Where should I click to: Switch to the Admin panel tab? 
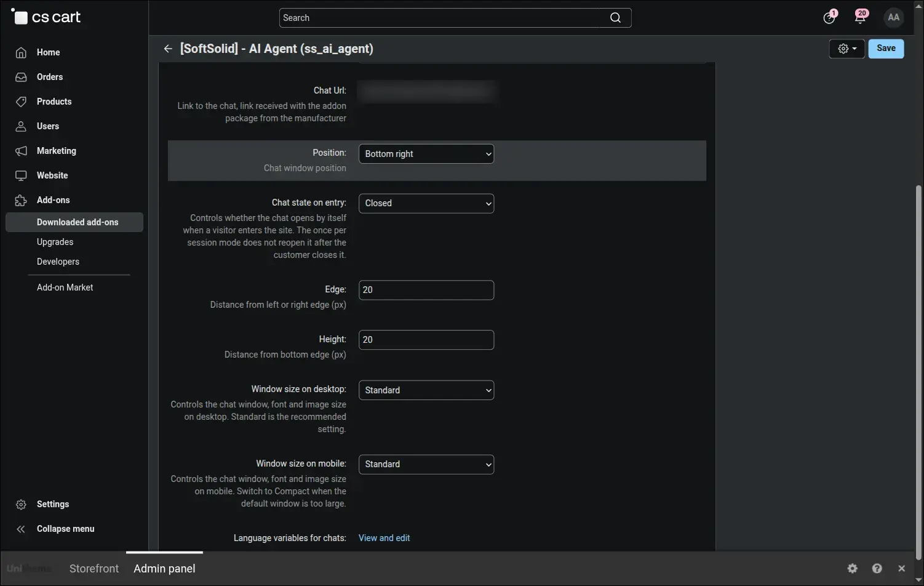point(164,569)
